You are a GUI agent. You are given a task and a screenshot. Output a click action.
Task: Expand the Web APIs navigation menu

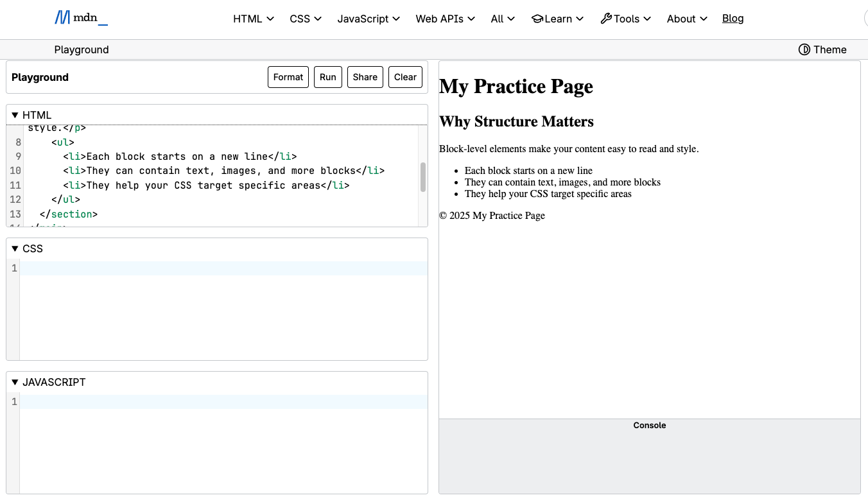(x=446, y=19)
